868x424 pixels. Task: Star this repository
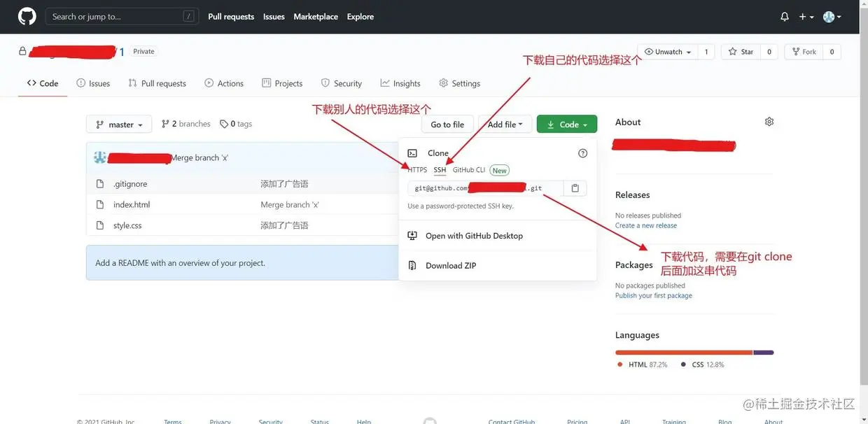pos(741,52)
